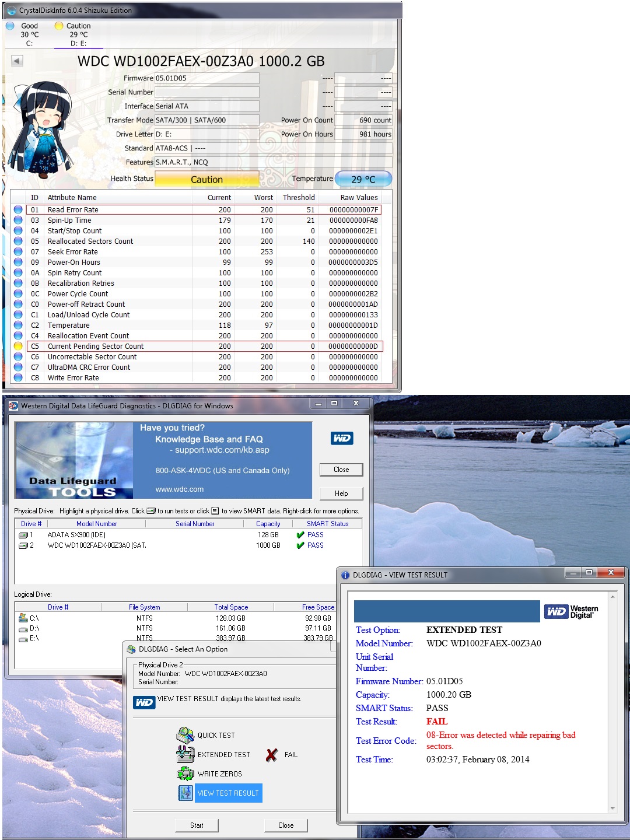This screenshot has height=840, width=630.
Task: Click the Close button in Data LifeGuard Diagnostics
Action: tap(341, 470)
